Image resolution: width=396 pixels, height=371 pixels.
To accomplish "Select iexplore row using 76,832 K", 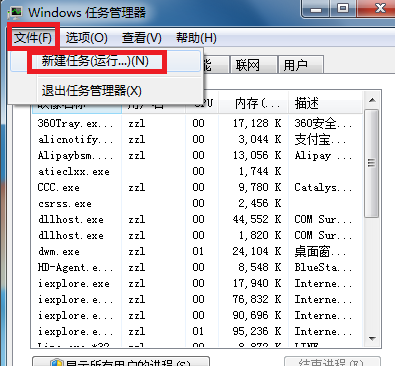I will click(x=197, y=299).
